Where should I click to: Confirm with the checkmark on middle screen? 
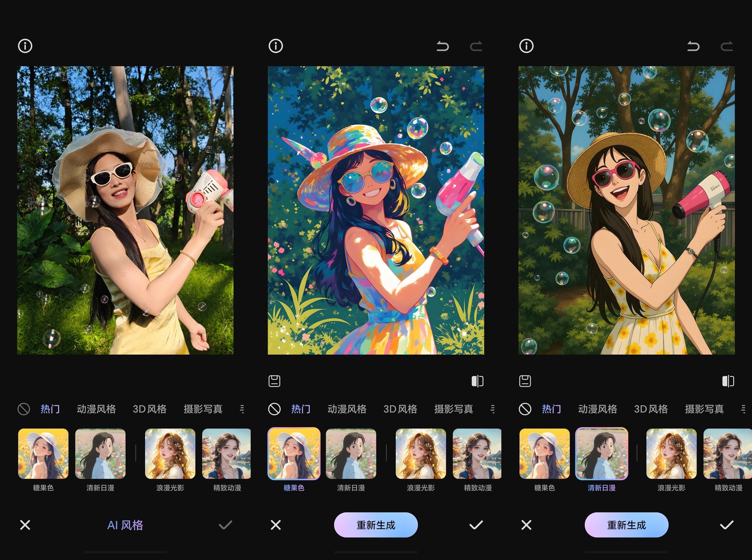point(476,525)
